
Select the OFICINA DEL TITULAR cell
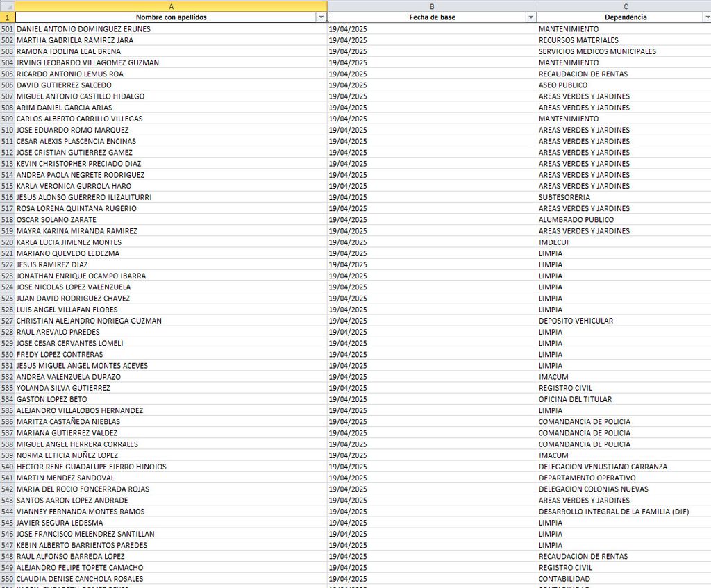coord(624,399)
